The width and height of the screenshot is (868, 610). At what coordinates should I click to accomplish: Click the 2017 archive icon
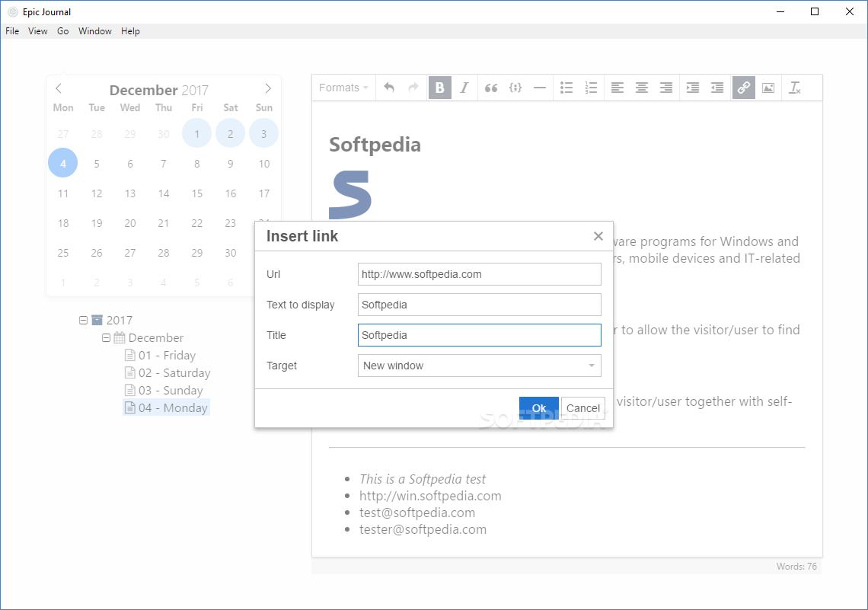[x=97, y=320]
